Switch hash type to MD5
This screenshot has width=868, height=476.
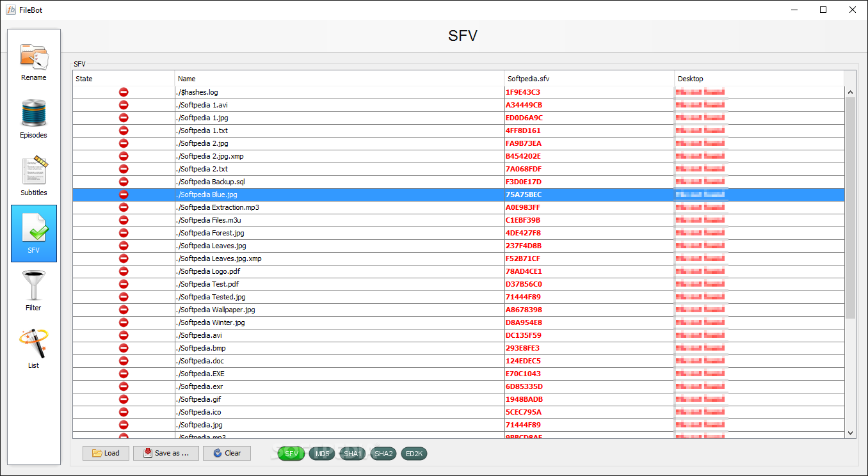coord(321,454)
